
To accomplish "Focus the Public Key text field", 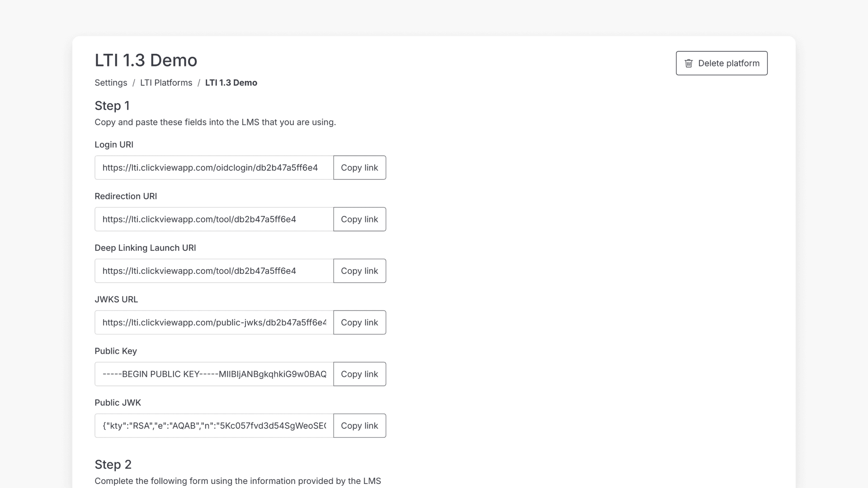I will tap(214, 374).
